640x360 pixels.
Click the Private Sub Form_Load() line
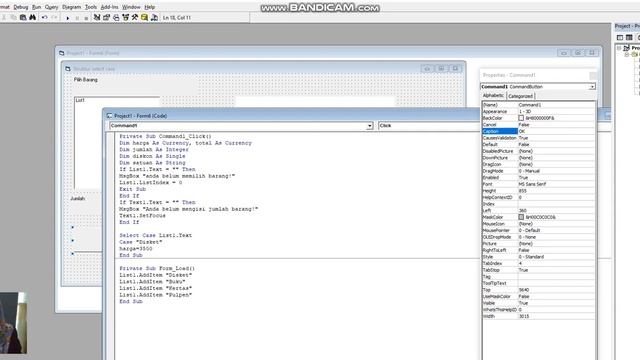click(x=157, y=269)
